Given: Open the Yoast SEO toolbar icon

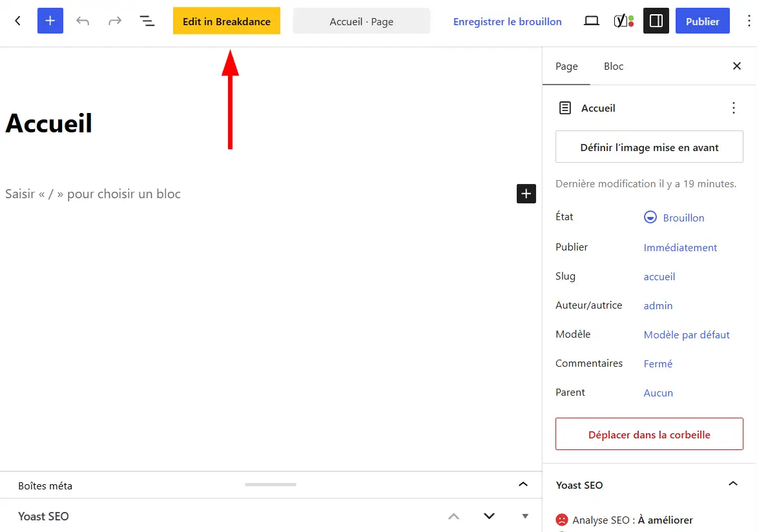Looking at the screenshot, I should 624,21.
